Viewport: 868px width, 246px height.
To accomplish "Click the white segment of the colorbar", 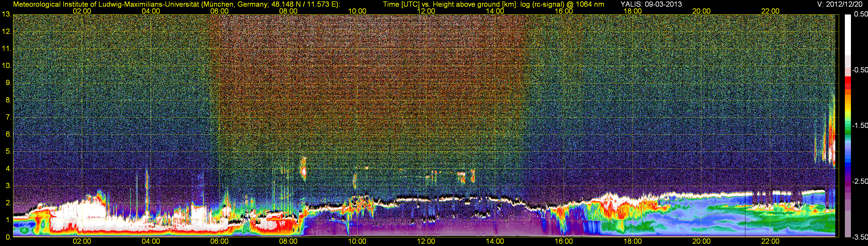I will click(847, 34).
